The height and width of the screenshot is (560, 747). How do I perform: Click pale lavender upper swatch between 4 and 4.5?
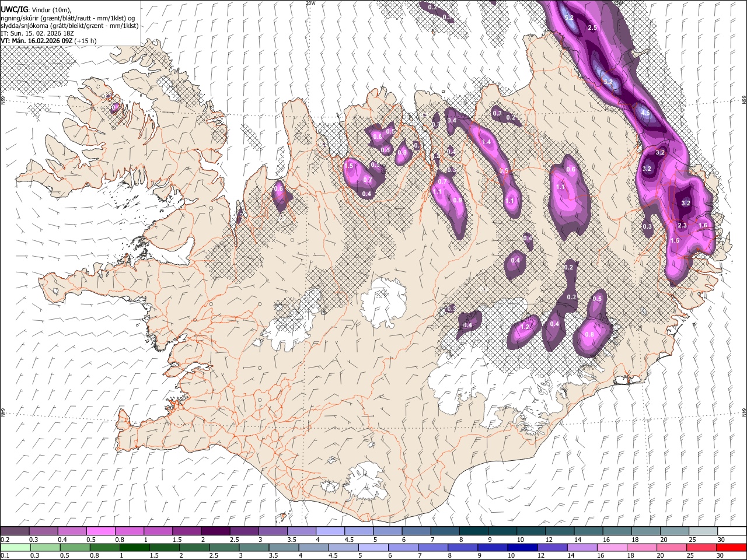tap(329, 531)
